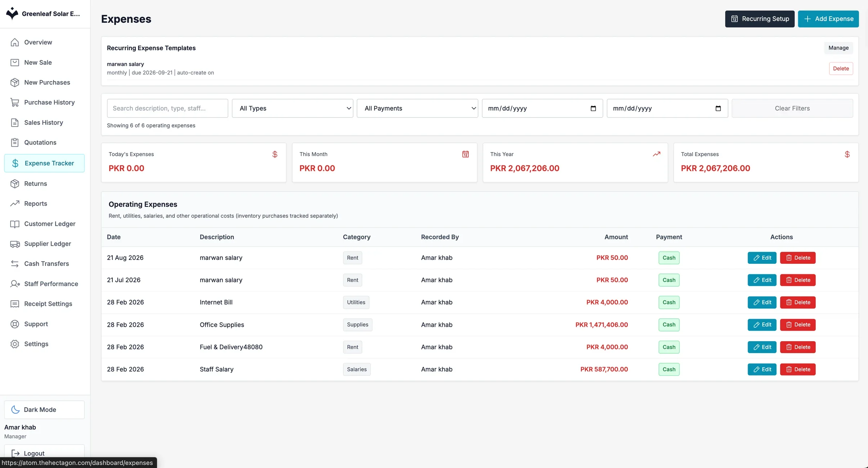
Task: Click the Support lifebuoy icon
Action: click(x=15, y=324)
